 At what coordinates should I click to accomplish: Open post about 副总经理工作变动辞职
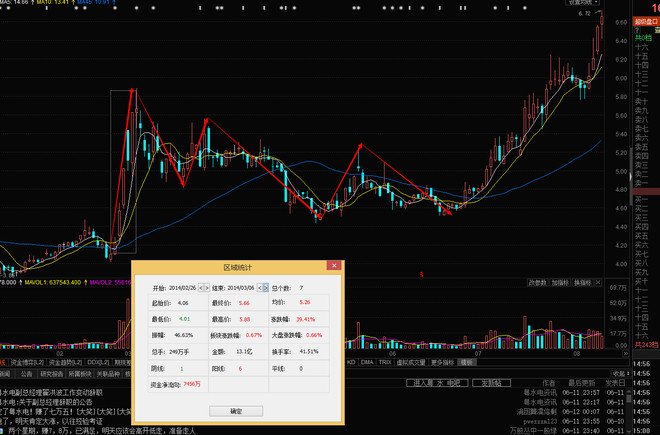pyautogui.click(x=51, y=392)
